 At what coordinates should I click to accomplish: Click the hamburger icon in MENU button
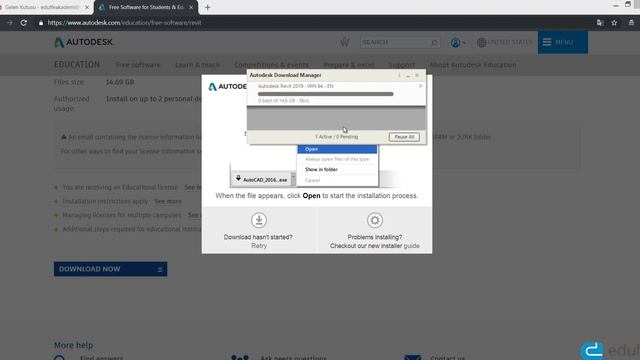(547, 42)
